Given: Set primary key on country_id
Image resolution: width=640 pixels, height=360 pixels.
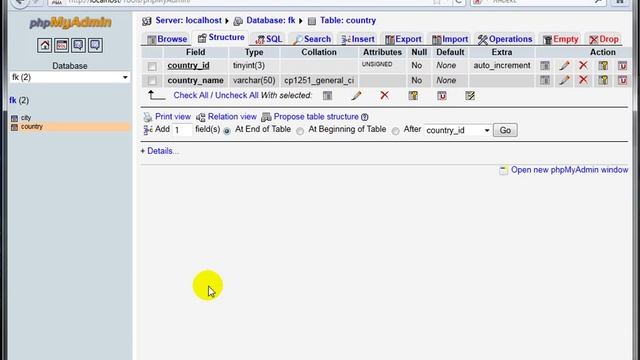Looking at the screenshot, I should click(x=603, y=65).
